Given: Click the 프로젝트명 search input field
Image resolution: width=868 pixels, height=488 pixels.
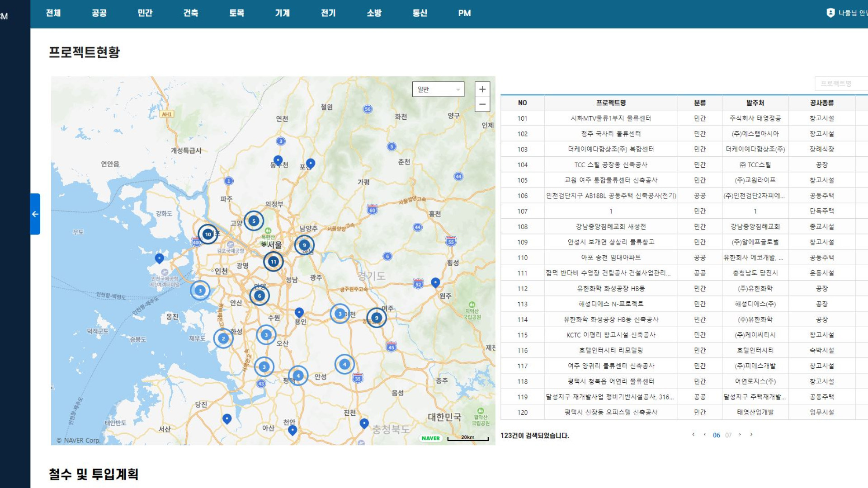Looking at the screenshot, I should click(x=841, y=84).
